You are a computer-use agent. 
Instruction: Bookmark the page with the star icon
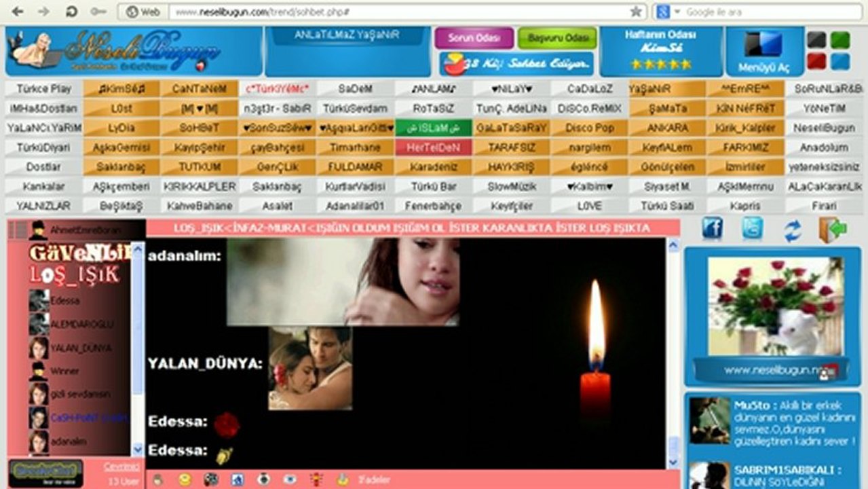[636, 12]
